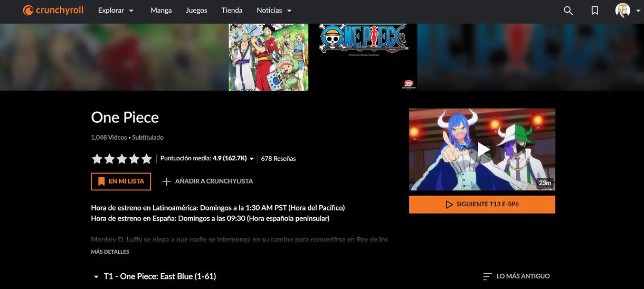This screenshot has height=289, width=644.
Task: Expand the Explorar menu
Action: pos(116,11)
